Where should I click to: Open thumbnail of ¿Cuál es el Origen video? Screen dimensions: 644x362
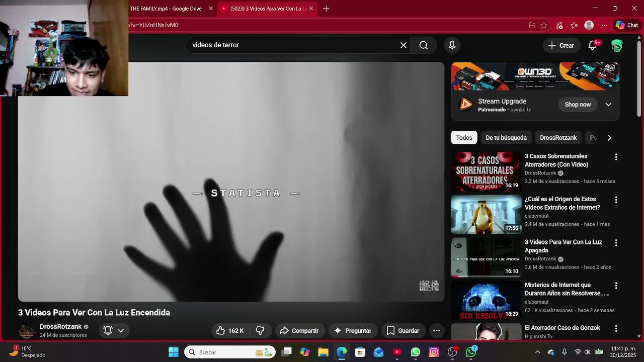tap(486, 215)
